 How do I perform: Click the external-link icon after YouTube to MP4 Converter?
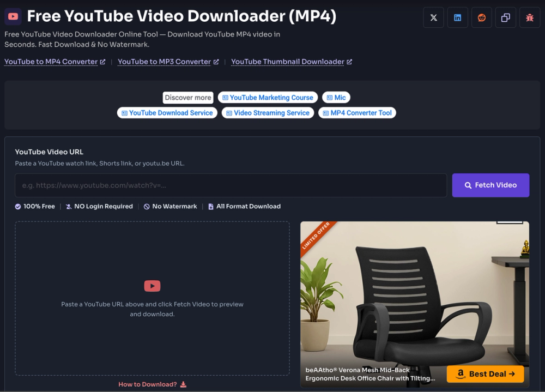click(102, 62)
